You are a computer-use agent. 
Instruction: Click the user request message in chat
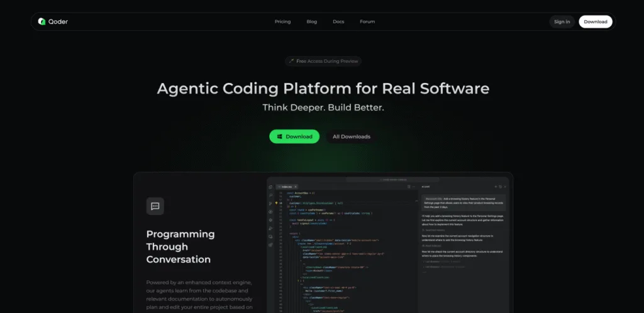(464, 203)
